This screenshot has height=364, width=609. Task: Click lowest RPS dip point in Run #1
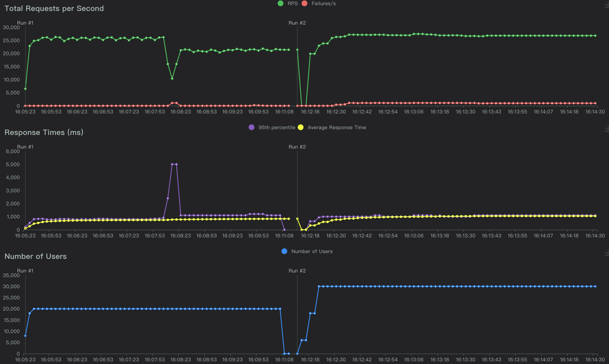(172, 79)
